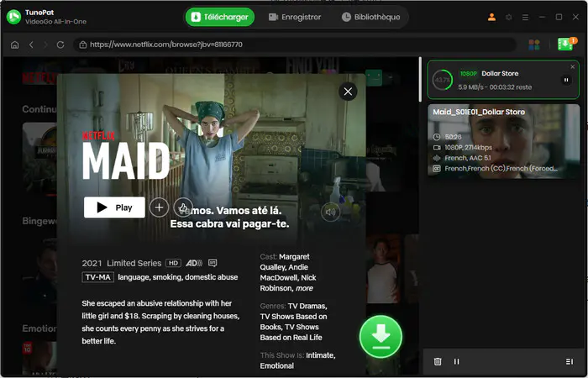
Task: Click the French subtitle info line
Action: pyautogui.click(x=501, y=168)
